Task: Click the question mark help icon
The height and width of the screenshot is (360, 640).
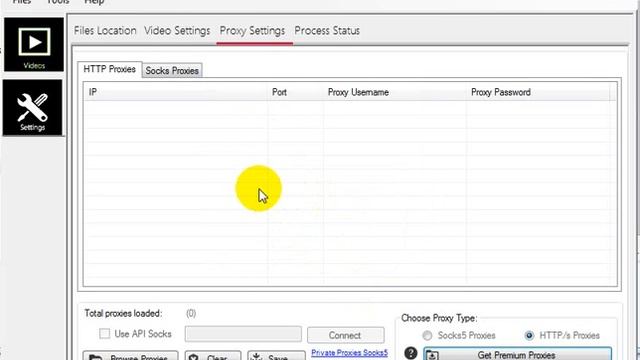Action: tap(411, 353)
